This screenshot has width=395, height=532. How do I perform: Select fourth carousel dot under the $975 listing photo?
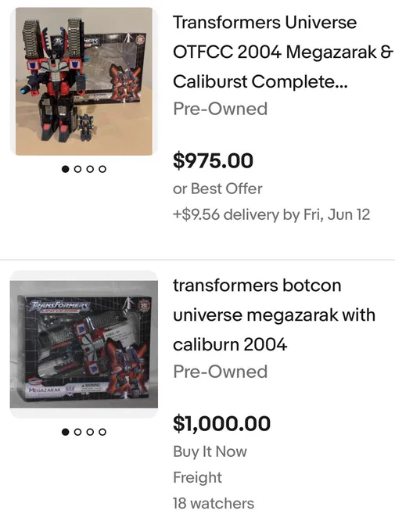[x=102, y=169]
